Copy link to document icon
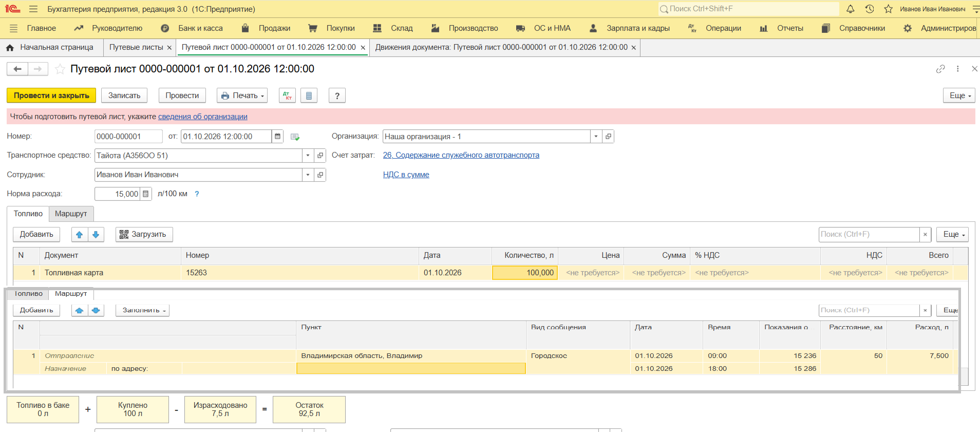This screenshot has height=432, width=980. pos(940,69)
